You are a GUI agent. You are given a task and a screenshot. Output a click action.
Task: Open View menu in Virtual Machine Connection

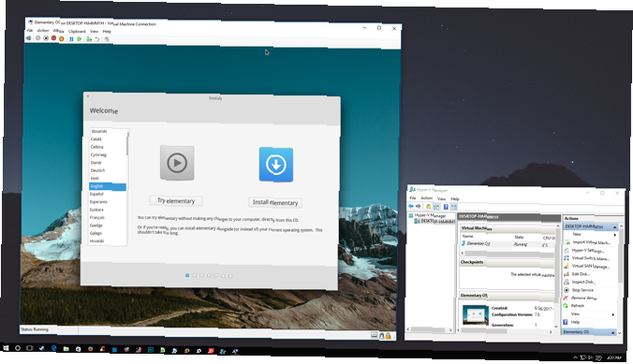pos(94,31)
